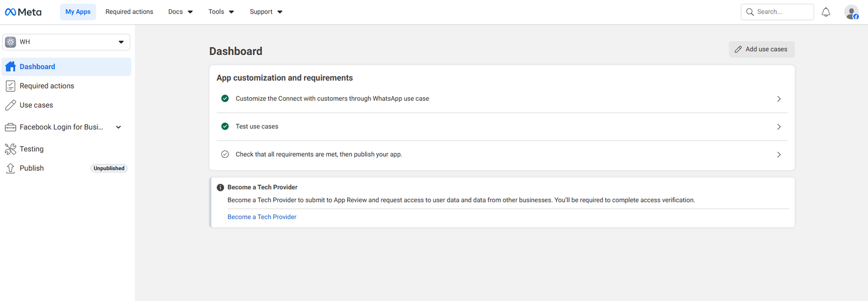Click the grey check beside Check requirements
The width and height of the screenshot is (868, 301).
pyautogui.click(x=225, y=154)
